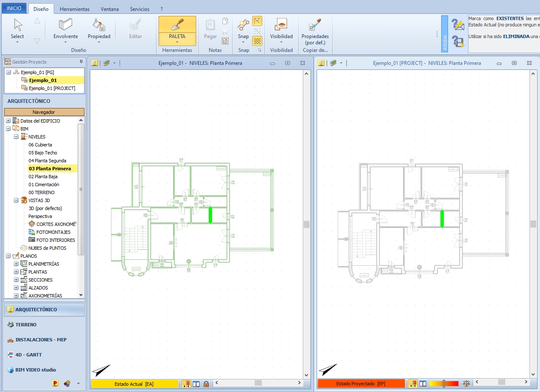This screenshot has height=392, width=540.
Task: Click the red P icon in the module bar
Action: pos(55,383)
